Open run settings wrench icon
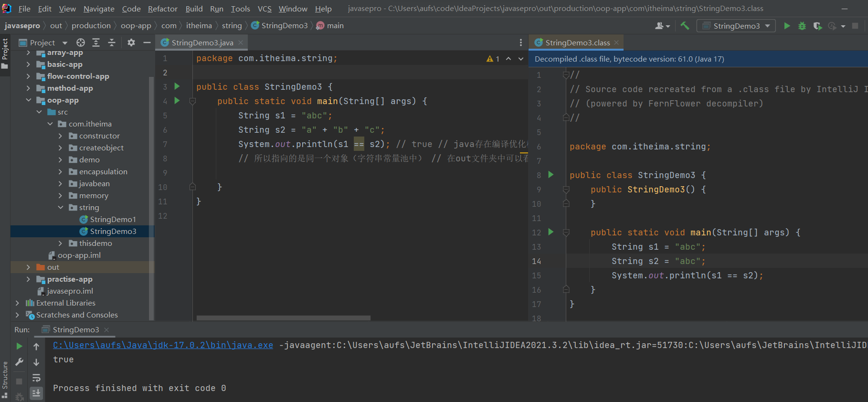868x402 pixels. (x=19, y=362)
